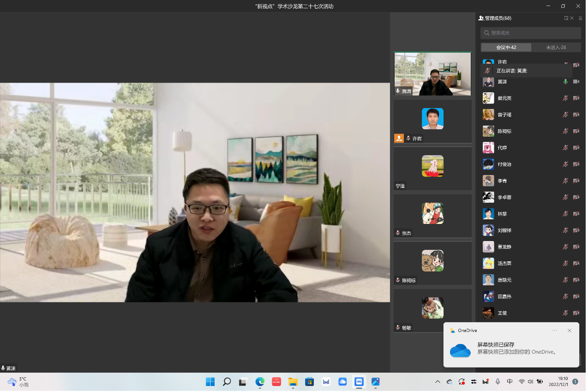Dismiss the OneDrive notification
The width and height of the screenshot is (588, 392).
click(569, 331)
